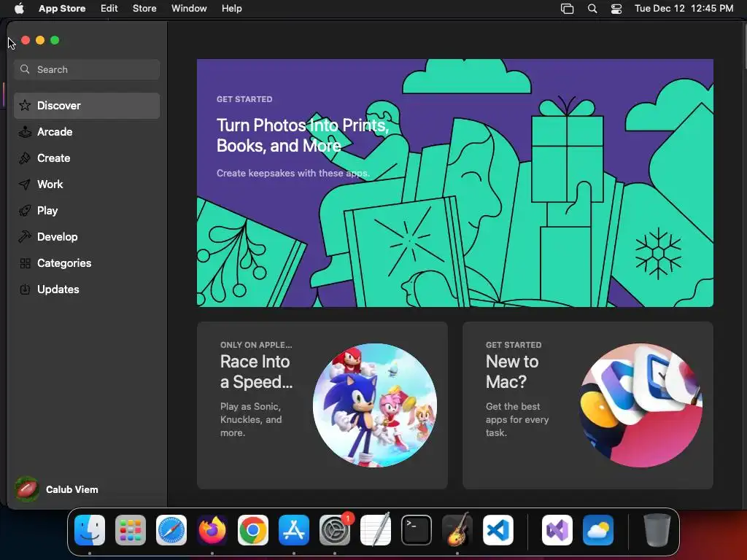Open the Race Into a Speed… story card

click(x=322, y=405)
